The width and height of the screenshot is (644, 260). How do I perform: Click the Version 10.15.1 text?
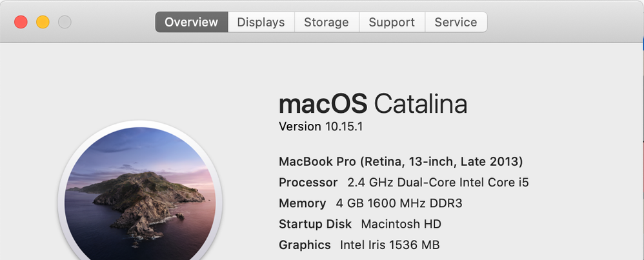click(x=321, y=126)
